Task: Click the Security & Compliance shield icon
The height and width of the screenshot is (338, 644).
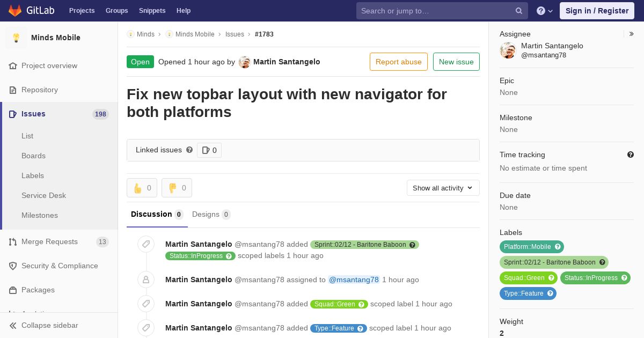Action: (x=13, y=266)
